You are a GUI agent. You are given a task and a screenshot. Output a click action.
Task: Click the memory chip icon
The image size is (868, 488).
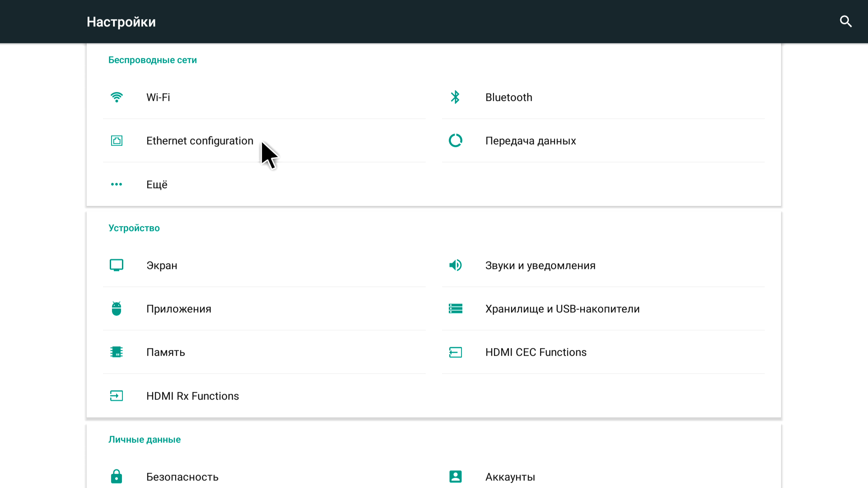[x=117, y=352]
